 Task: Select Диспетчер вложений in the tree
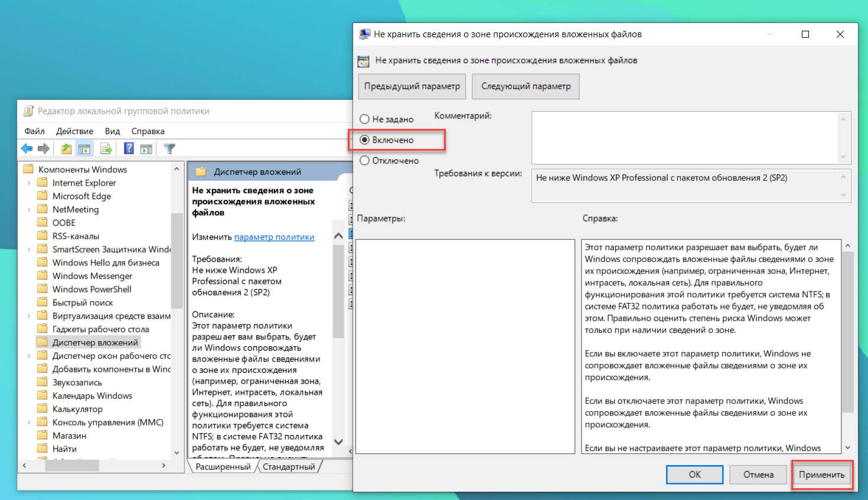[95, 342]
